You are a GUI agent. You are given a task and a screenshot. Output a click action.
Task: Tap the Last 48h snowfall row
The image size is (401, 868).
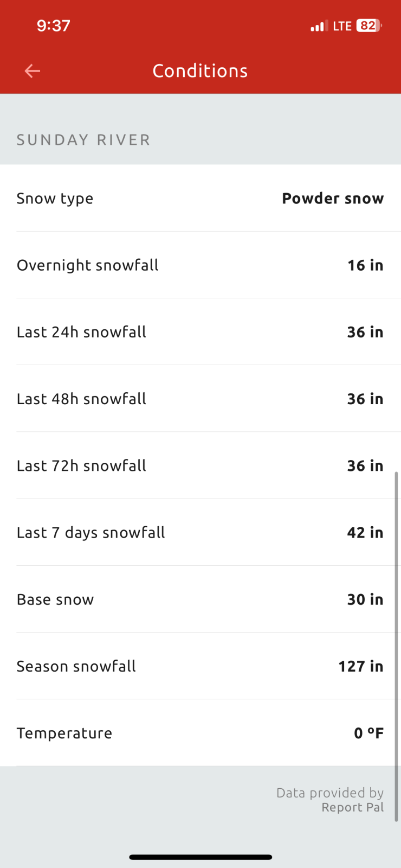pyautogui.click(x=200, y=399)
